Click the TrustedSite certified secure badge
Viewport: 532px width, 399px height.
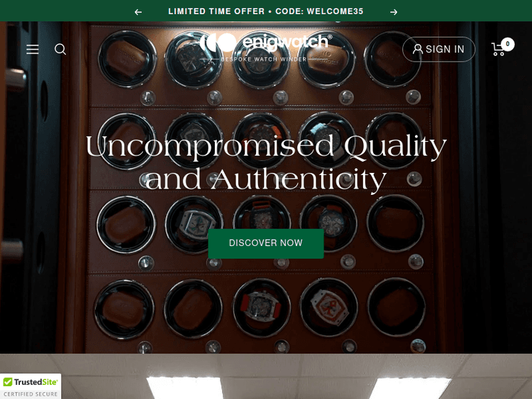tap(31, 386)
